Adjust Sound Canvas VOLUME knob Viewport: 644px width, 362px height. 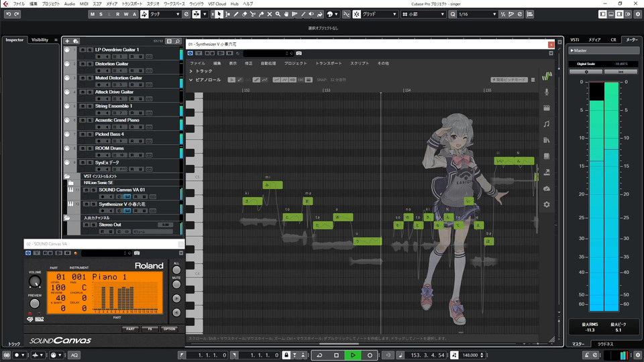point(35,282)
